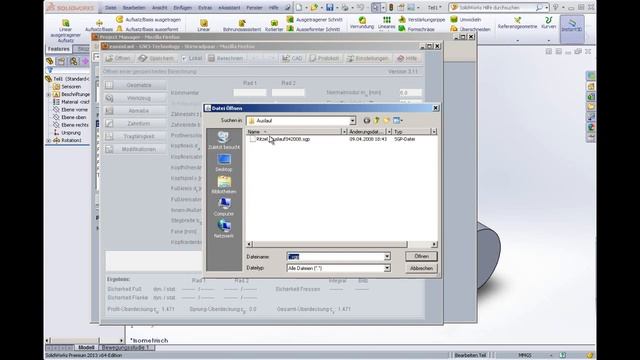Go to Desktop in the file dialog sidebar
The image size is (640, 360).
coord(224,162)
